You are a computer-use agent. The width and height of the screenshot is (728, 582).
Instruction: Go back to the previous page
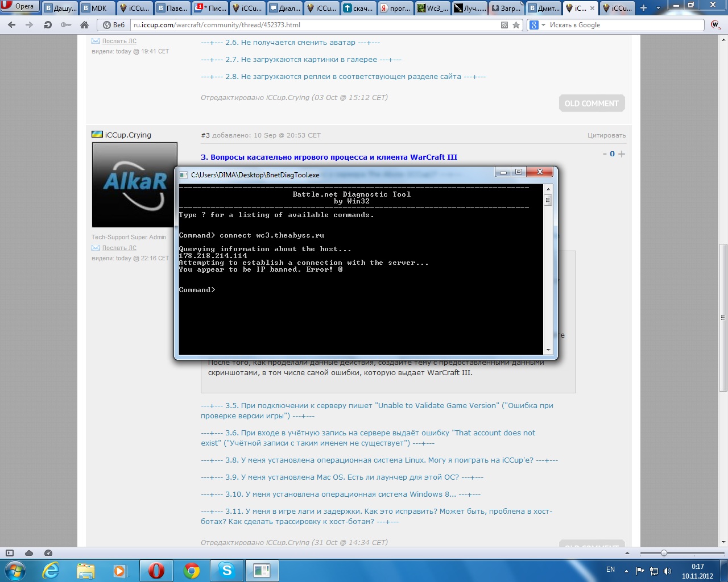pyautogui.click(x=12, y=25)
